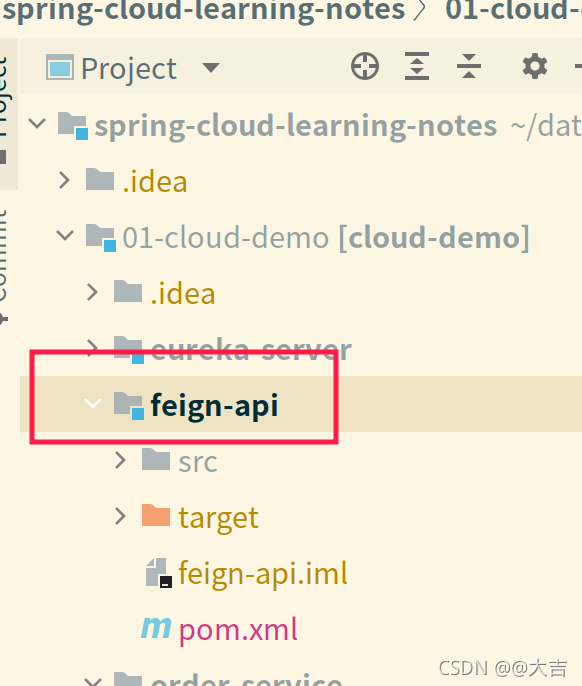Collapse the spring-cloud-learning-notes root node

pyautogui.click(x=37, y=123)
